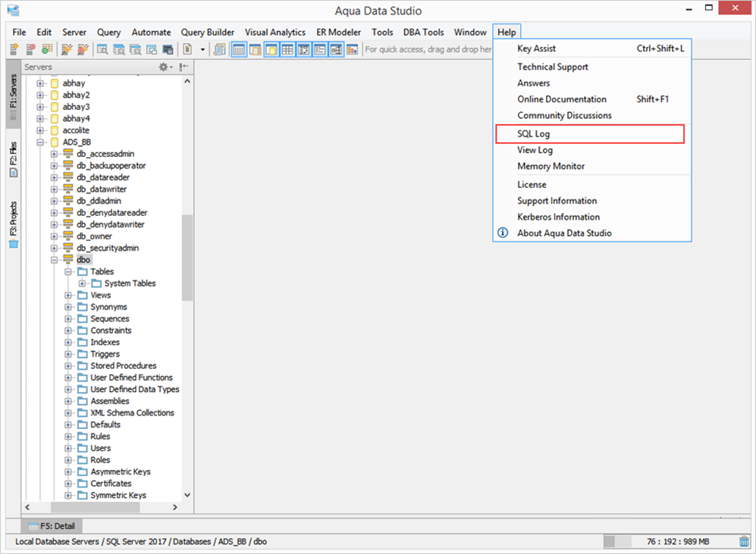Switch to the F3: Projects side tab
The image size is (756, 554).
pos(14,224)
